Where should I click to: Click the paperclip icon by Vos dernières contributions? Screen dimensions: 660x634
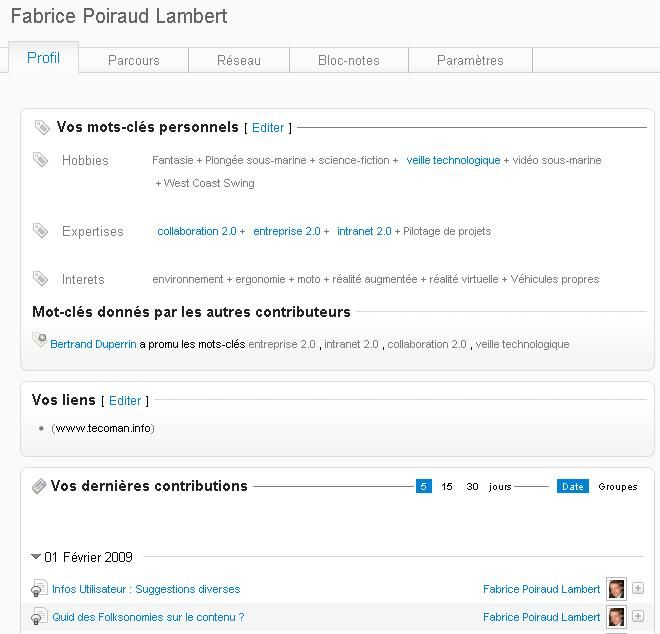pos(39,486)
